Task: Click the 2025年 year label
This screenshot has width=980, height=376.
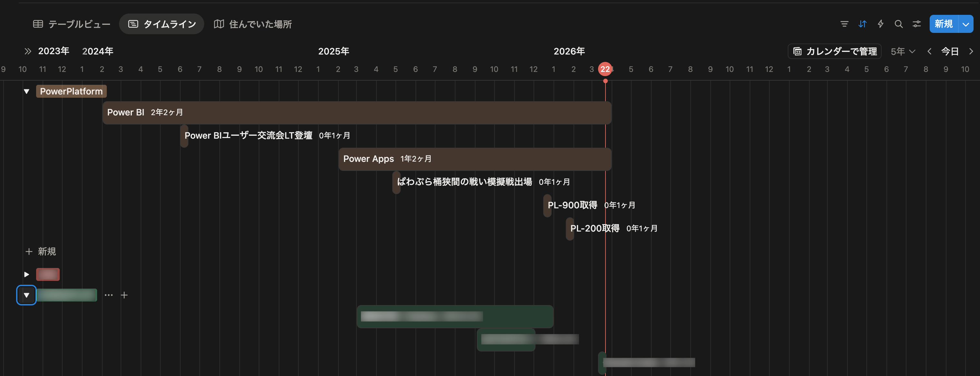Action: 334,51
